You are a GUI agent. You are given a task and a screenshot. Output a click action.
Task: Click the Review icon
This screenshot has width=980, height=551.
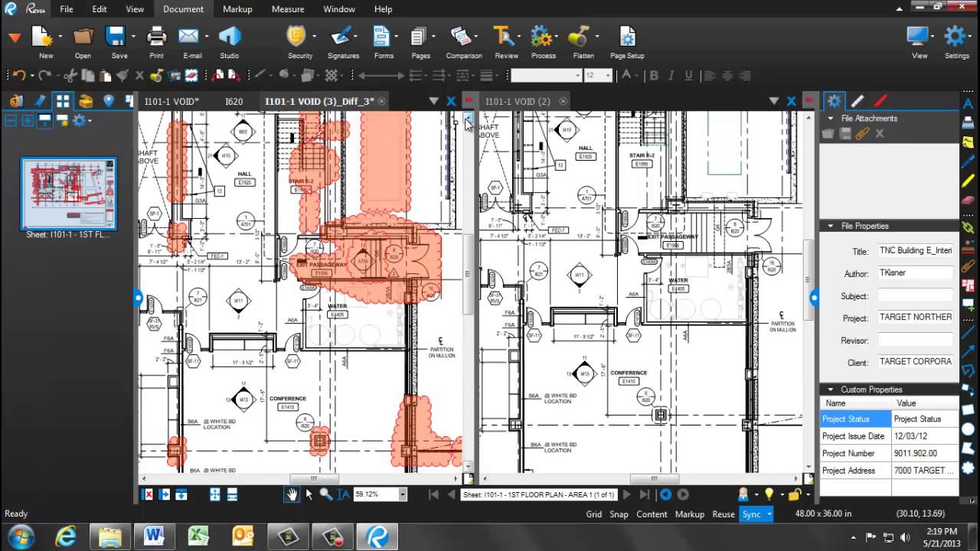(x=504, y=37)
